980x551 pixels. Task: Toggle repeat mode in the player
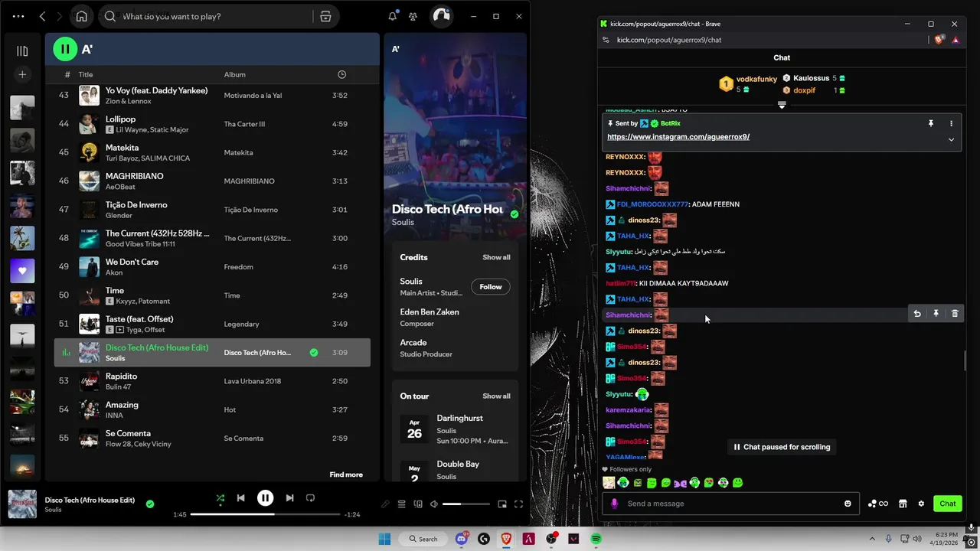pos(310,498)
